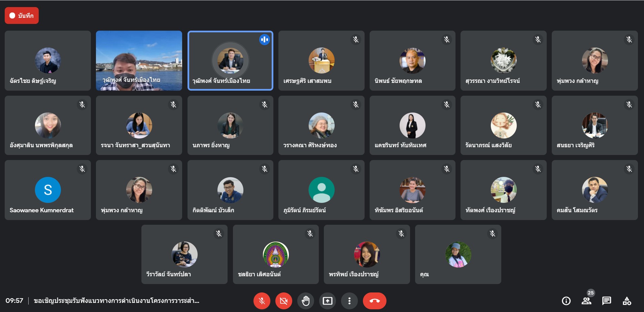Select the Saowanee Kumnerdrat participant tile
The width and height of the screenshot is (644, 312).
pyautogui.click(x=48, y=190)
